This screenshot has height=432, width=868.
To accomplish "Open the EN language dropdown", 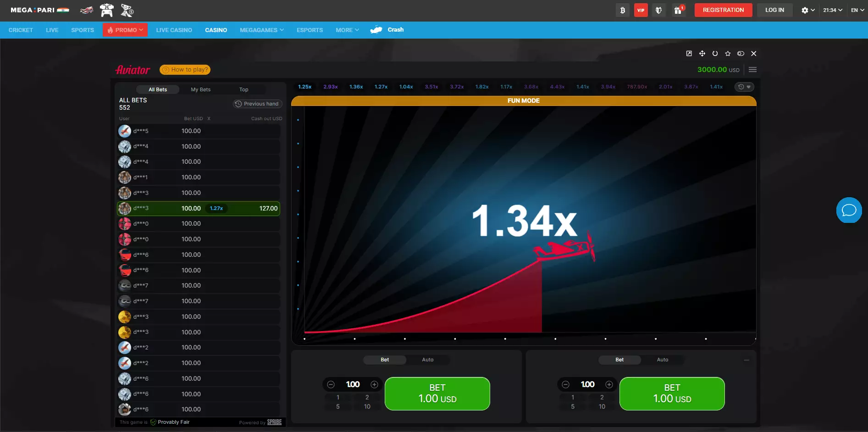I will tap(857, 10).
